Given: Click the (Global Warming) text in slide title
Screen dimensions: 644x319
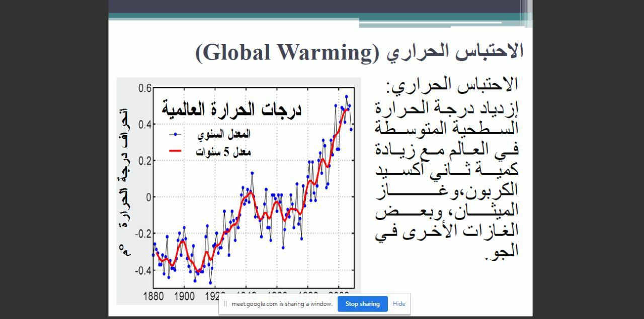Looking at the screenshot, I should point(287,52).
